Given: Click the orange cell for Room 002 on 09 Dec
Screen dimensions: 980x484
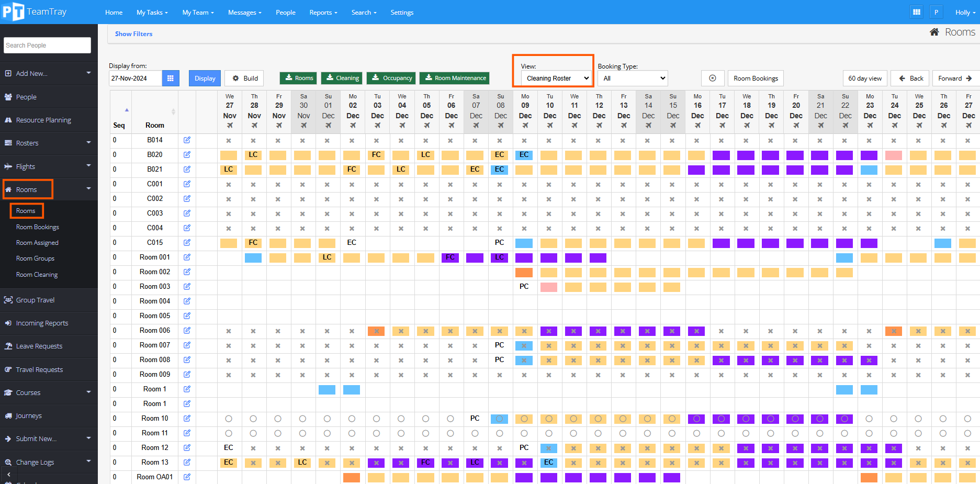Looking at the screenshot, I should (524, 273).
